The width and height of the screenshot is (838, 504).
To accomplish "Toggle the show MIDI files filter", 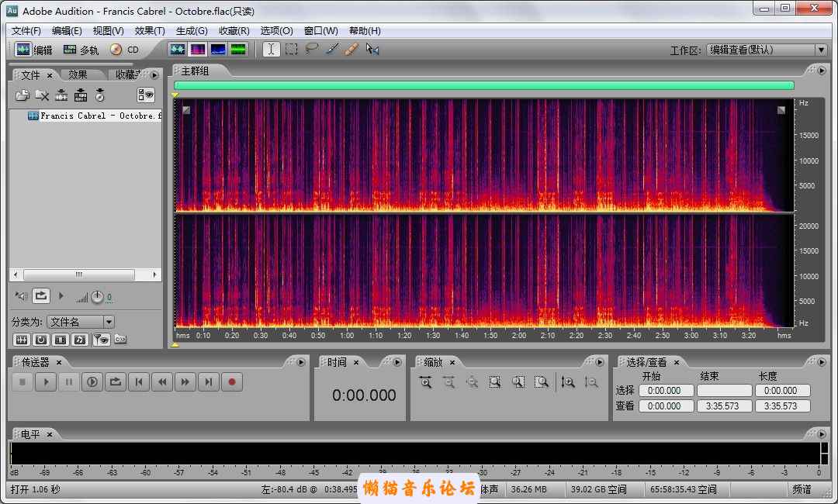I will click(x=80, y=340).
